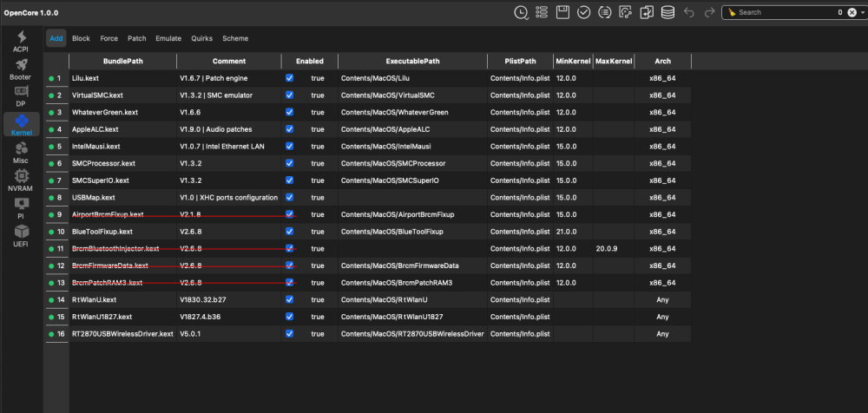868x413 pixels.
Task: Click comment 'V1.9.0 | Audio patches'
Action: tap(216, 129)
